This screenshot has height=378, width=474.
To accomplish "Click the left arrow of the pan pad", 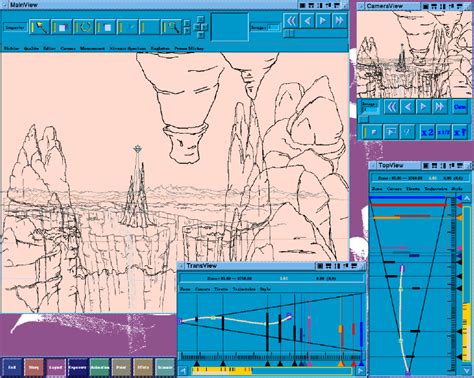I will tap(196, 27).
